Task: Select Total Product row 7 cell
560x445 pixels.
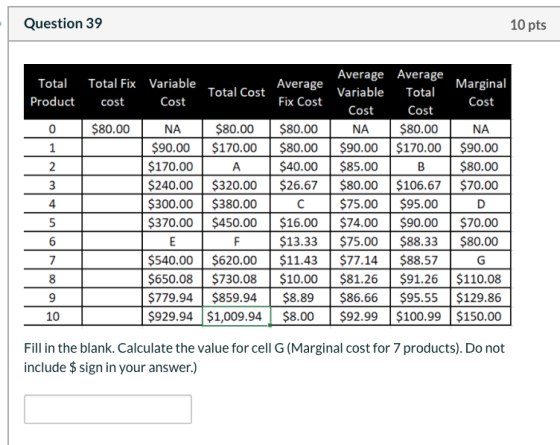Action: pyautogui.click(x=52, y=260)
